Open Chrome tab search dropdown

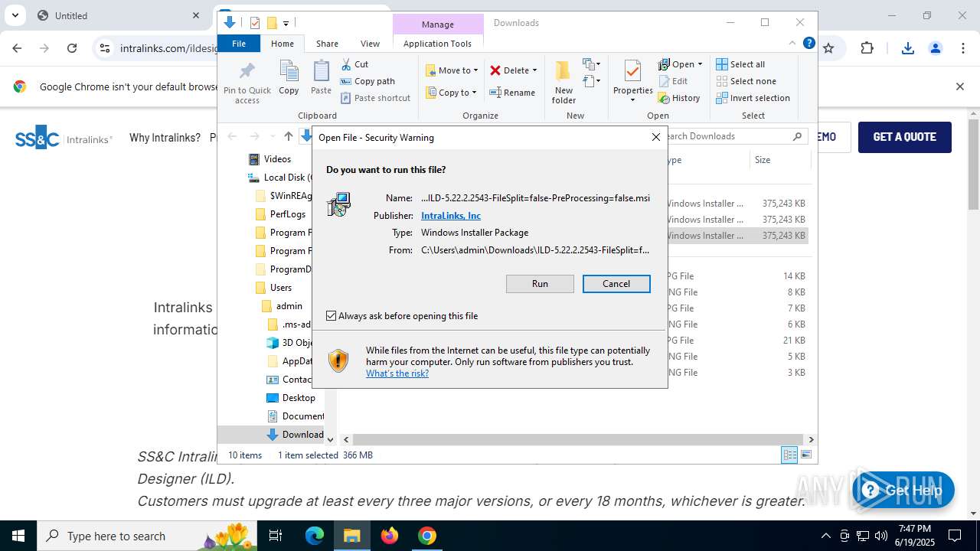[x=15, y=15]
